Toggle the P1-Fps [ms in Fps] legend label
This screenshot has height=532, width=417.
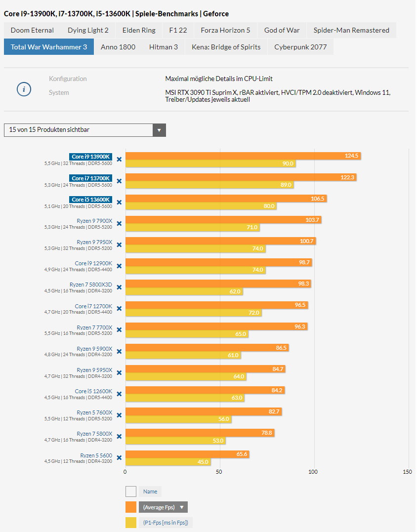[166, 523]
